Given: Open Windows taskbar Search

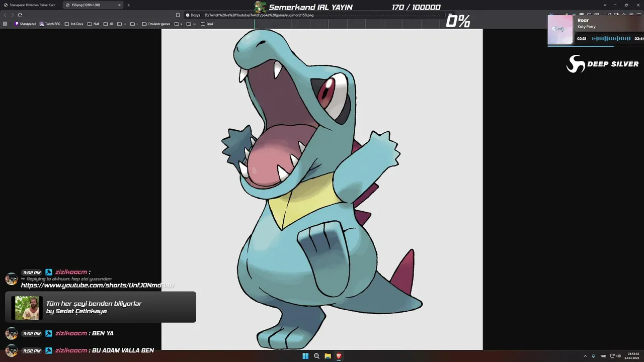Looking at the screenshot, I should point(316,356).
